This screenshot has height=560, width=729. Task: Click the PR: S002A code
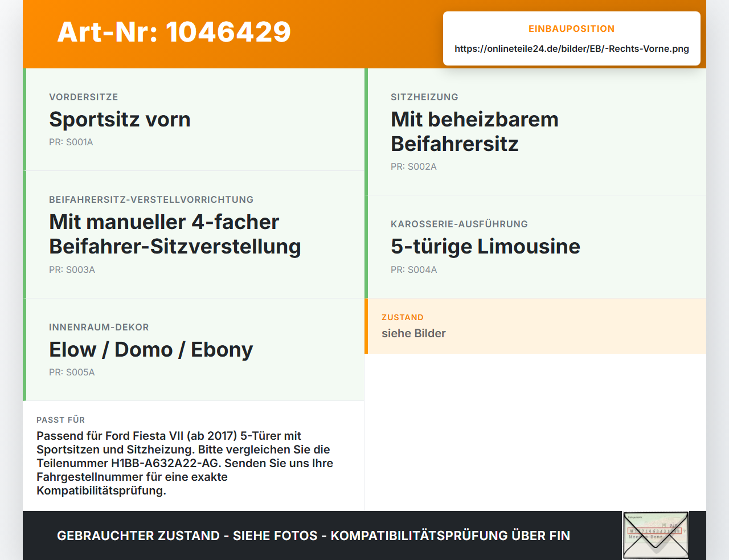coord(413,166)
